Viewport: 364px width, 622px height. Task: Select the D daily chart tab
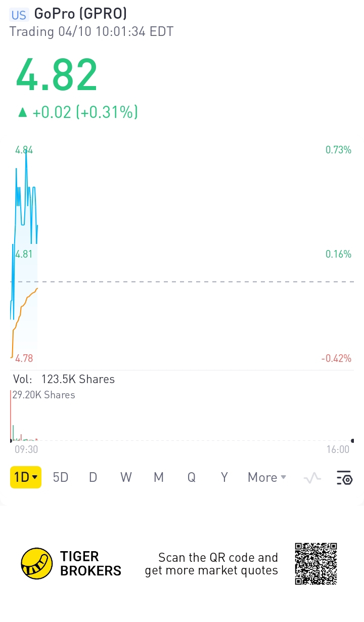pos(93,477)
